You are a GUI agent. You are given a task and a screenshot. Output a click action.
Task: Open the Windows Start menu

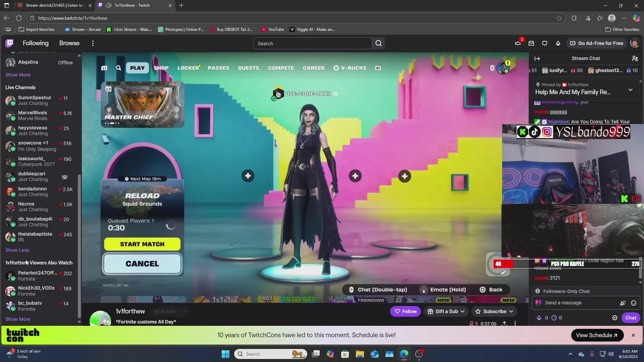coord(225,354)
